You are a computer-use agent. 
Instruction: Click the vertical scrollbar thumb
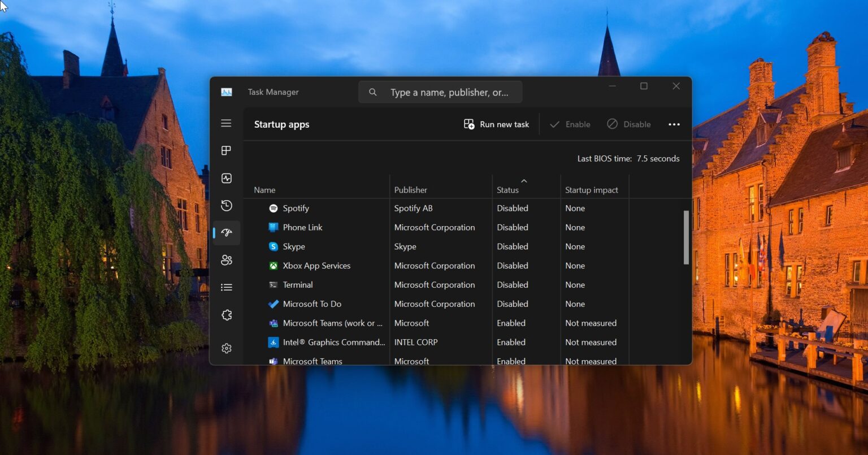tap(685, 237)
